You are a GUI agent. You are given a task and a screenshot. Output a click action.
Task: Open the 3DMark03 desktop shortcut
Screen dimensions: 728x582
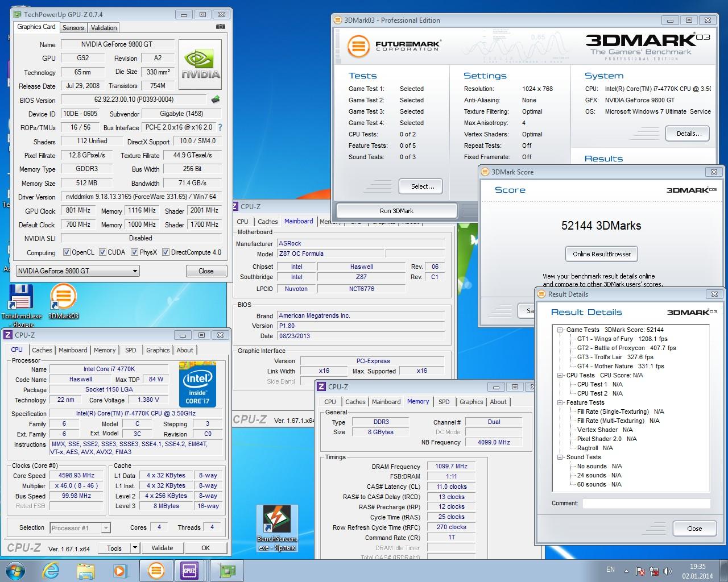tap(63, 301)
